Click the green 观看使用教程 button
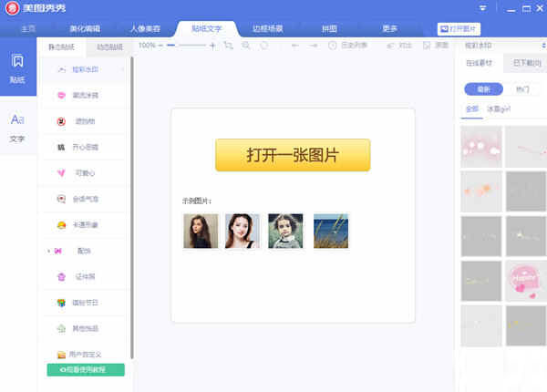 86,369
